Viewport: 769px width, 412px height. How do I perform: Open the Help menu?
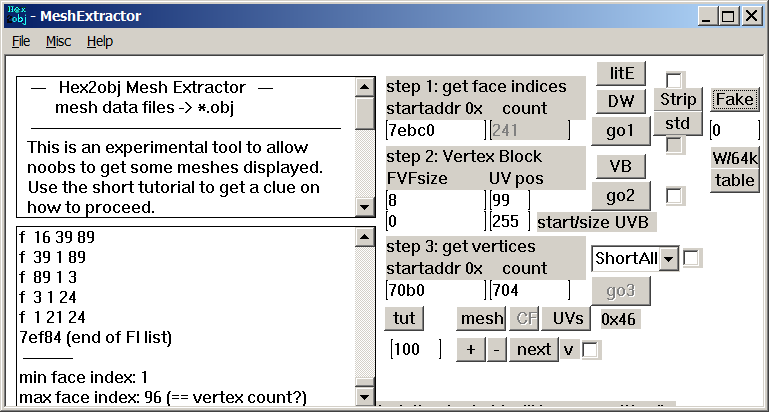[x=100, y=41]
